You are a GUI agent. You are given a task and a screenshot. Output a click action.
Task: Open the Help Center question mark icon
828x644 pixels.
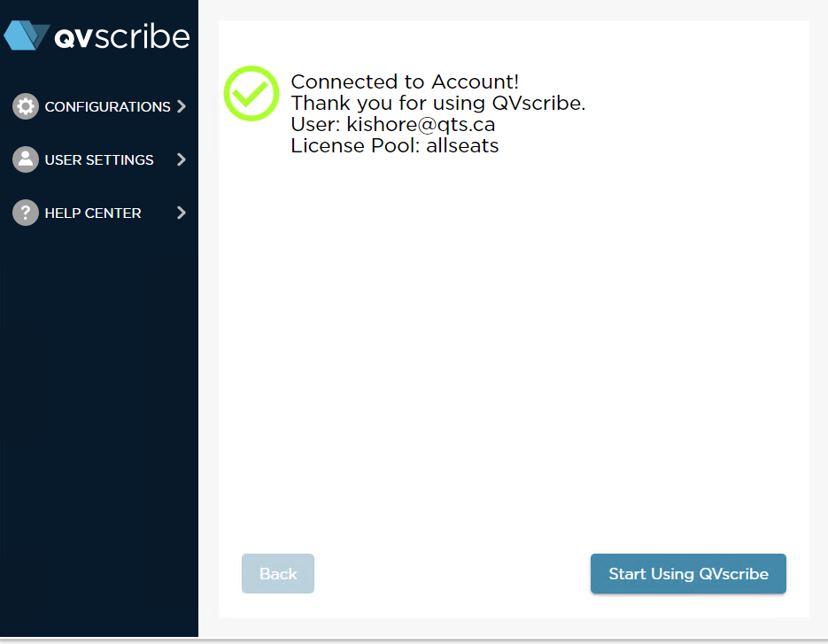26,213
